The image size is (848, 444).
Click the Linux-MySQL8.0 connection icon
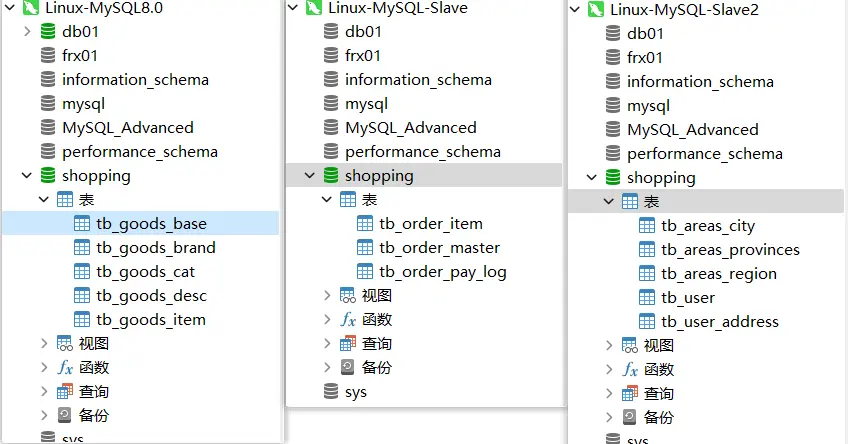click(31, 7)
